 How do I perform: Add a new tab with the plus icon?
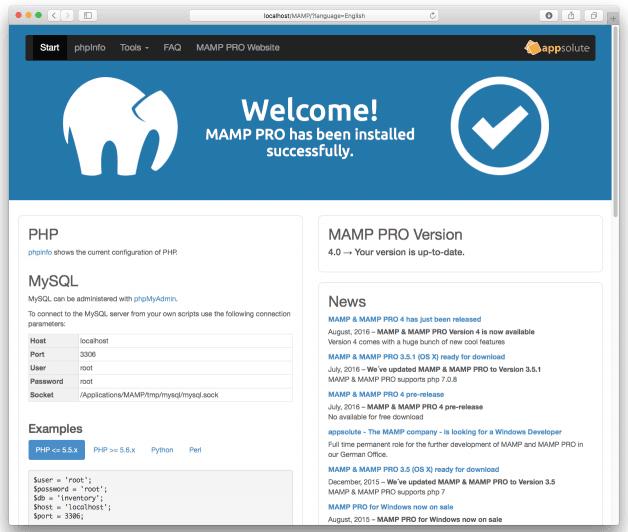click(613, 18)
